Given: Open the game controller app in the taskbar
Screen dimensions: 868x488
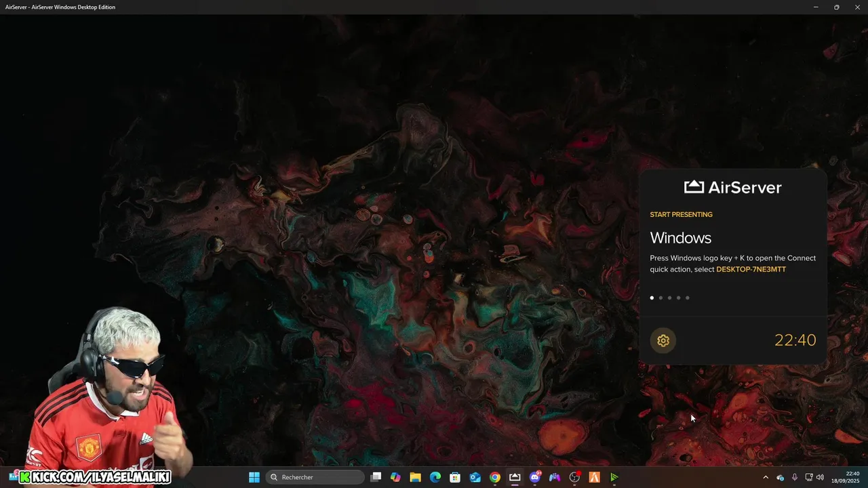Looking at the screenshot, I should 555,477.
